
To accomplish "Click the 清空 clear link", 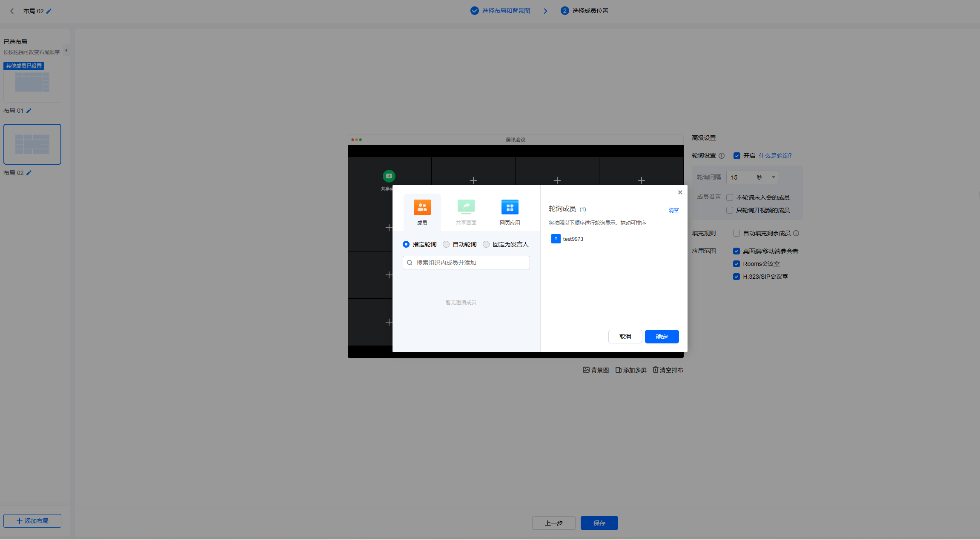I will 673,210.
